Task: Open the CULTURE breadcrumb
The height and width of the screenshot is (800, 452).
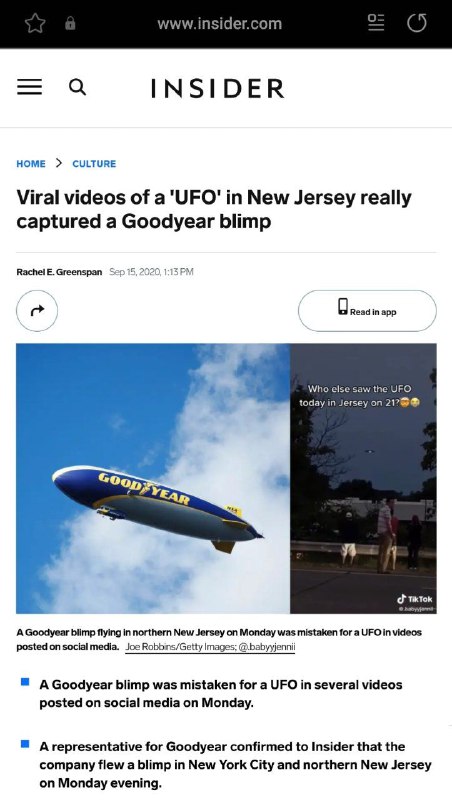Action: pos(94,164)
